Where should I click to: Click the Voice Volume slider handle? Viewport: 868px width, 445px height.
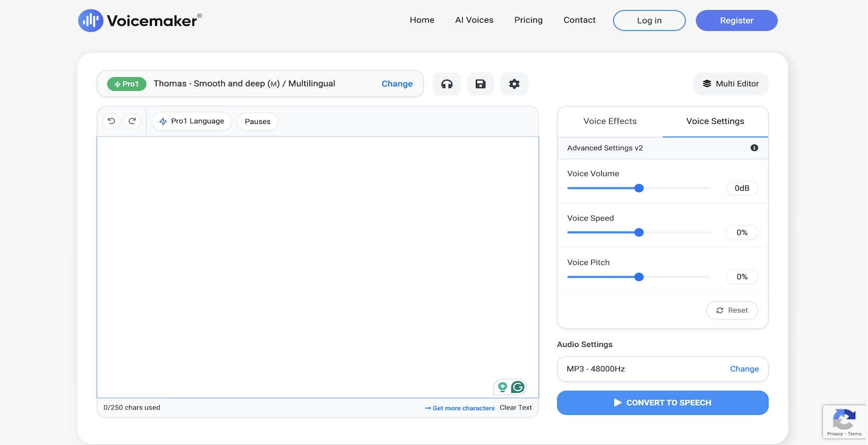coord(639,188)
